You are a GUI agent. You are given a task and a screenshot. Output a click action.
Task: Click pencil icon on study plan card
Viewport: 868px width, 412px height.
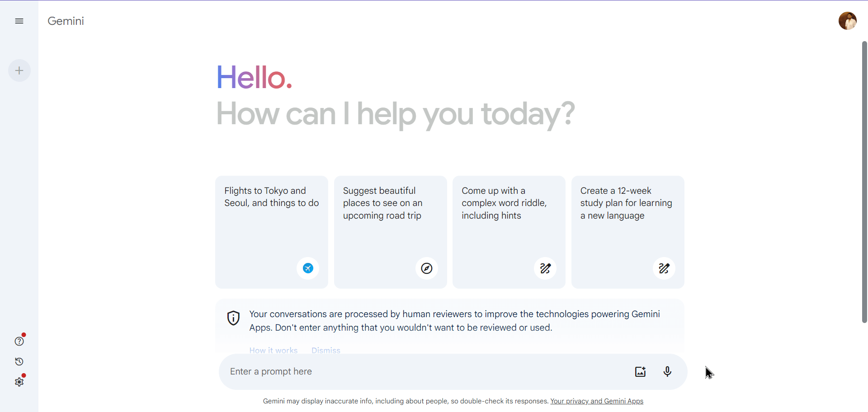[664, 268]
